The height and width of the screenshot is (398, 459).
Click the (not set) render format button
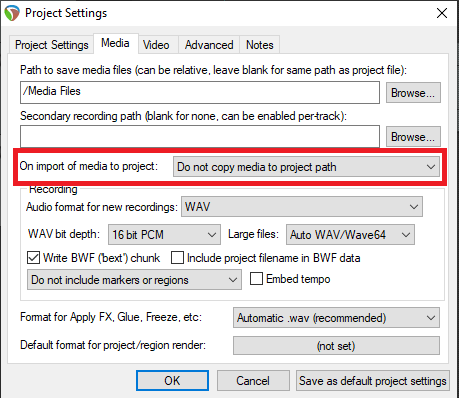click(336, 346)
